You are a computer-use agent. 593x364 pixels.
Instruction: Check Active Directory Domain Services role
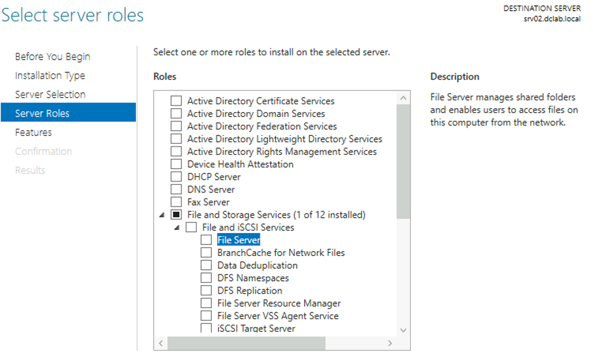(176, 113)
